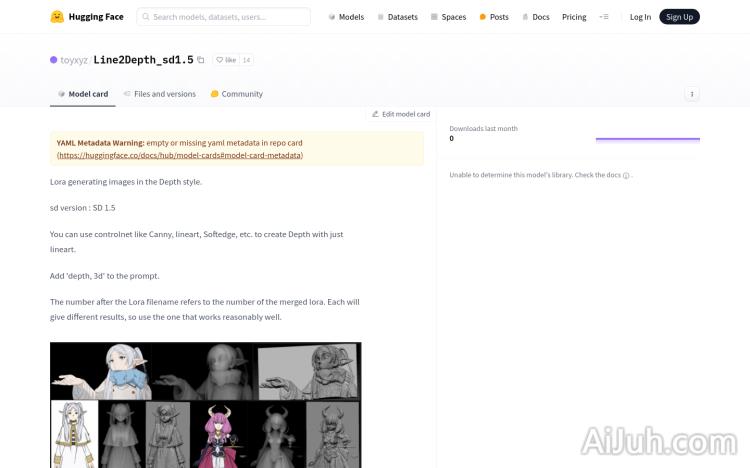This screenshot has width=750, height=468.
Task: Focus the search models input field
Action: tap(228, 17)
